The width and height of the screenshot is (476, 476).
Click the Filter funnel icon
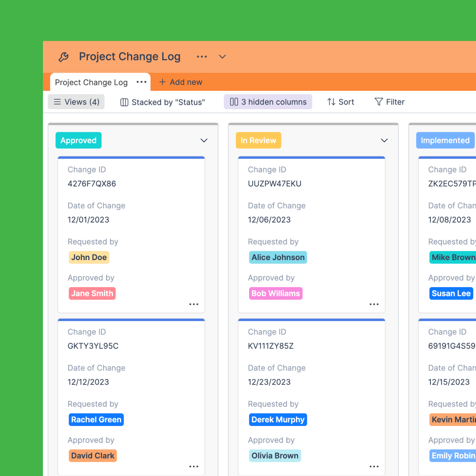click(x=378, y=102)
